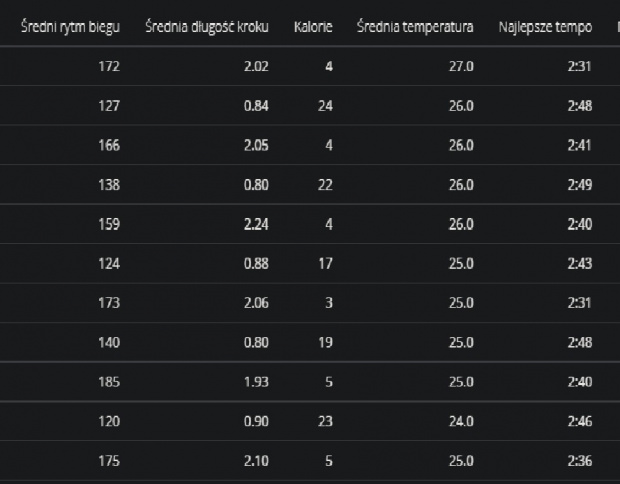This screenshot has height=484, width=620.
Task: Click the 'Średnia długość kroku' column header
Action: 206,25
